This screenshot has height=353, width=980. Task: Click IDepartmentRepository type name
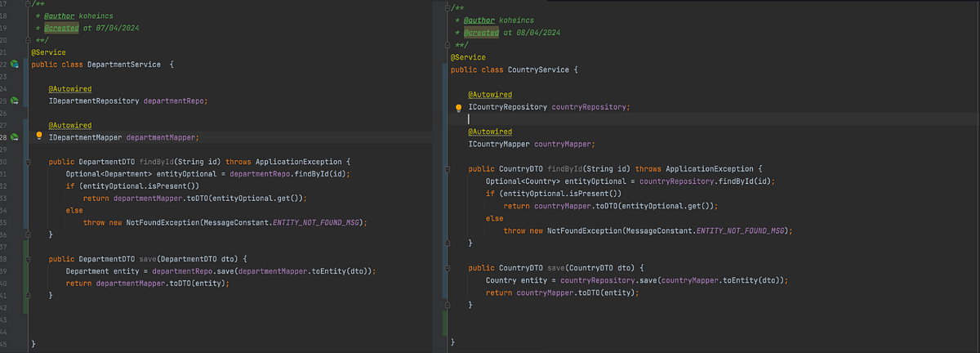tap(94, 101)
